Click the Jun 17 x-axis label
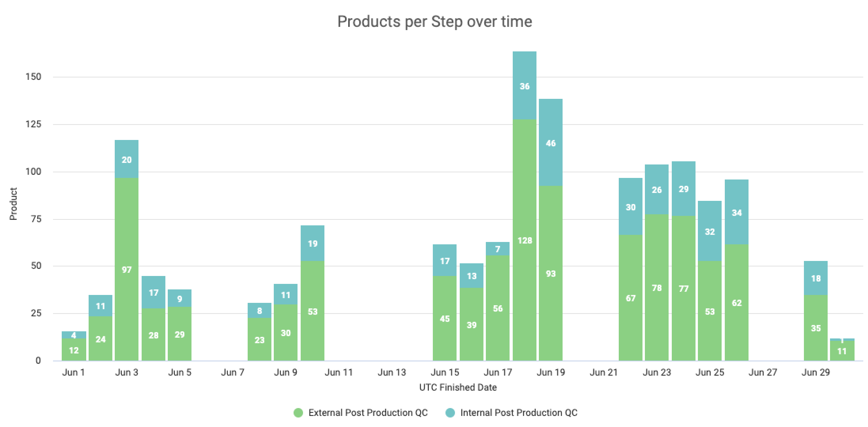Viewport: 868px width, 427px height. point(498,372)
